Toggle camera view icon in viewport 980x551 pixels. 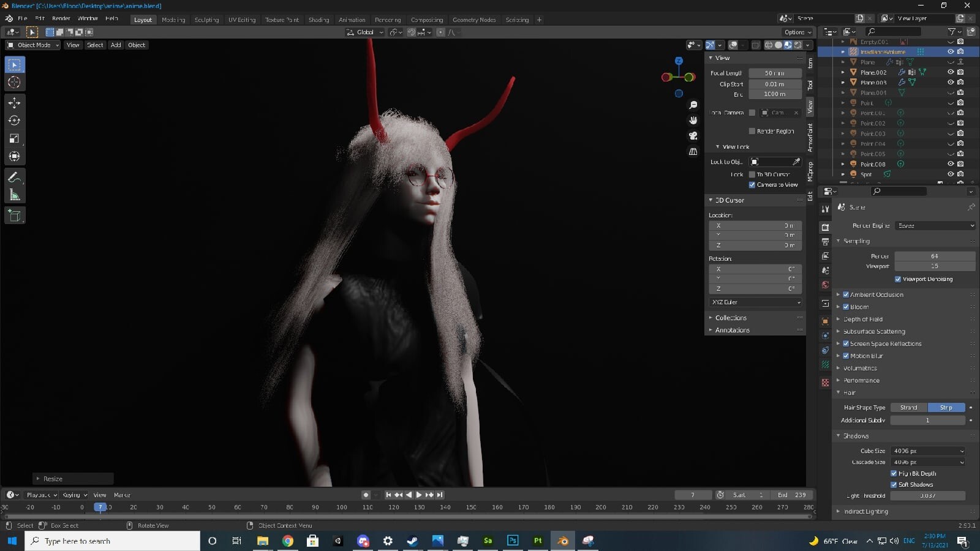click(693, 136)
